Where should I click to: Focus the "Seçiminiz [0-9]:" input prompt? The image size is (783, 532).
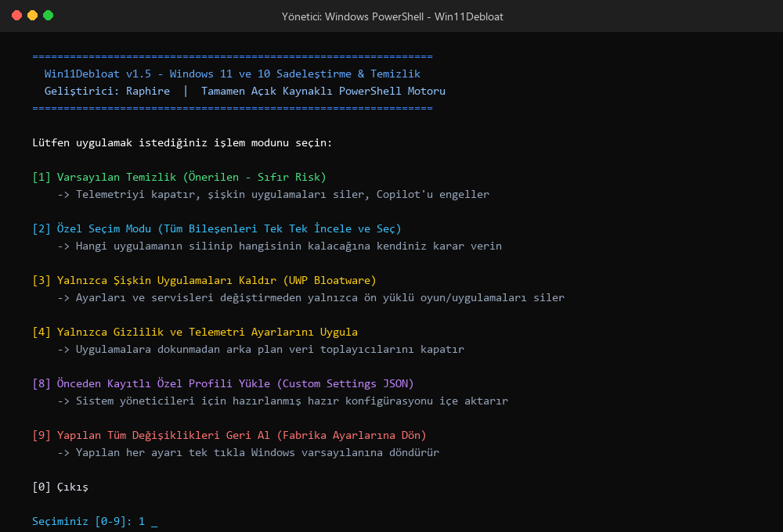95,522
